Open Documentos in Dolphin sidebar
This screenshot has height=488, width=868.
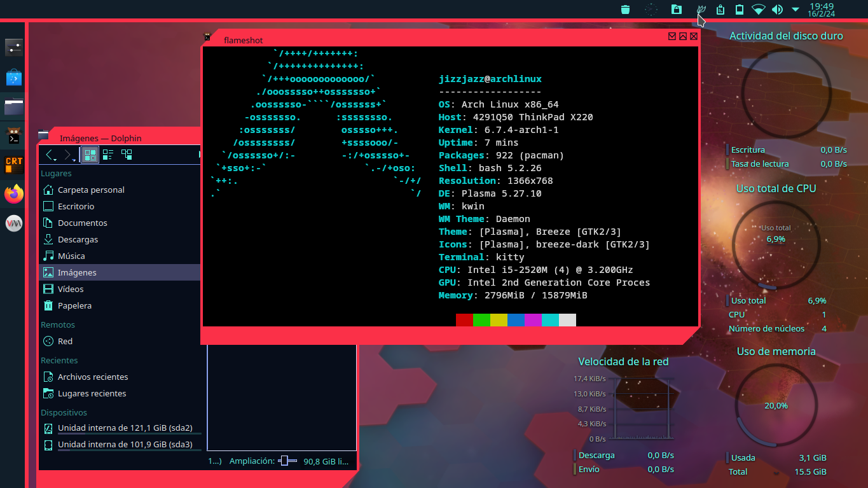120,223
